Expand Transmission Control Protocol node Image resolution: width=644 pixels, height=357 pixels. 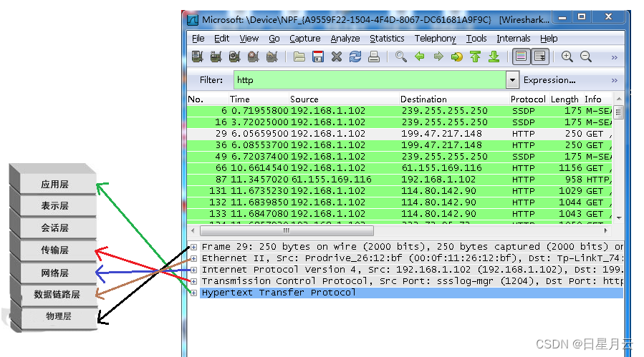click(x=194, y=281)
